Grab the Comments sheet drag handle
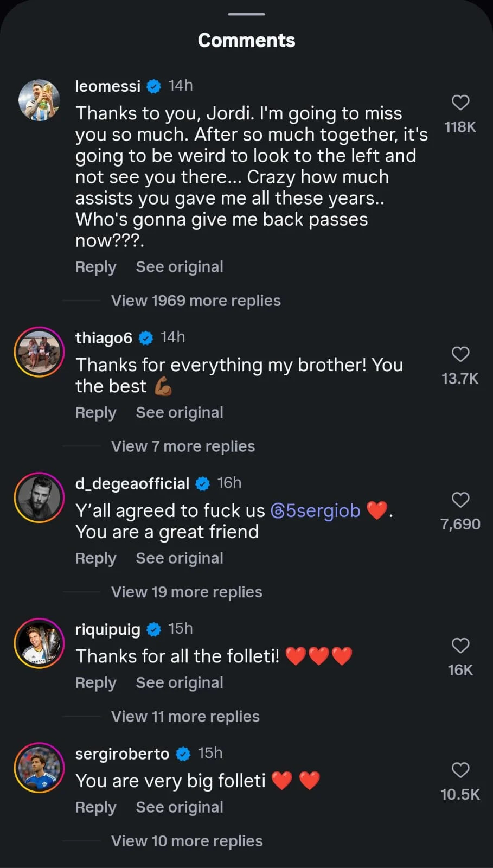The width and height of the screenshot is (493, 868). click(x=246, y=14)
